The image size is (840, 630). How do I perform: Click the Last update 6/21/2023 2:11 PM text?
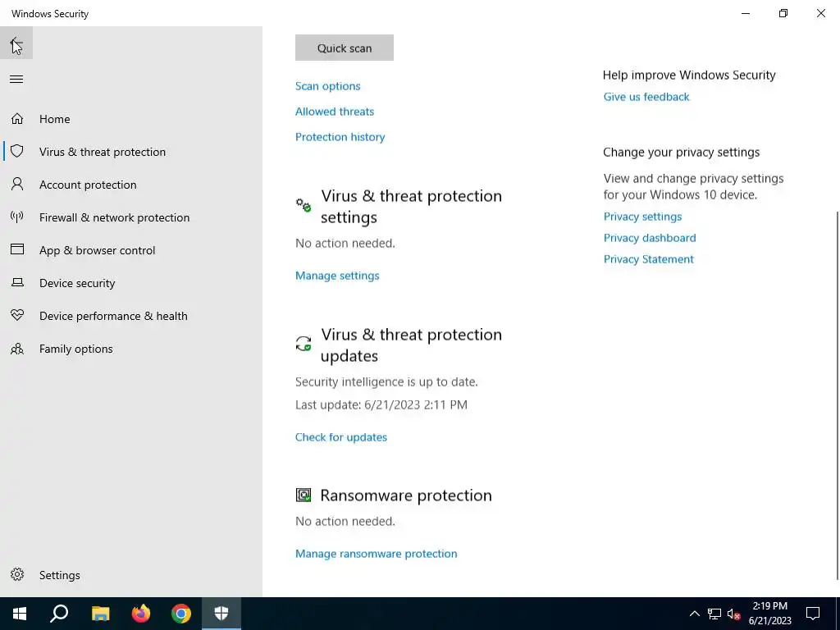[381, 405]
